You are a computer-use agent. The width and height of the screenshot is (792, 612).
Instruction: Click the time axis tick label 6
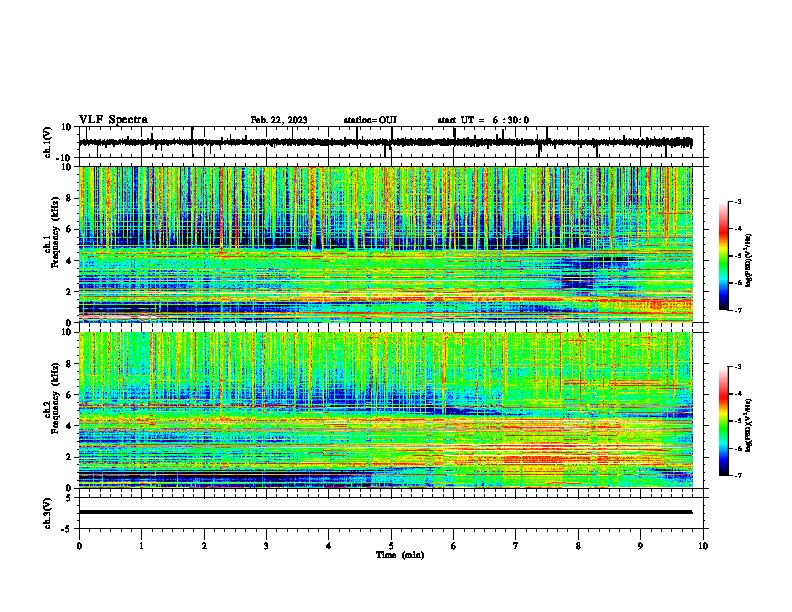click(454, 546)
